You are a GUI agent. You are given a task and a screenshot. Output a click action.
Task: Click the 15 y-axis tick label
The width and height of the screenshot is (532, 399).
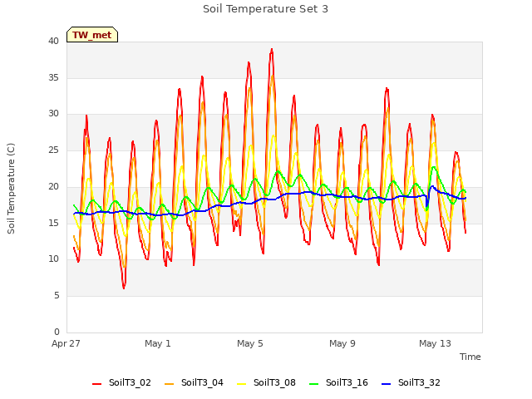coord(53,223)
